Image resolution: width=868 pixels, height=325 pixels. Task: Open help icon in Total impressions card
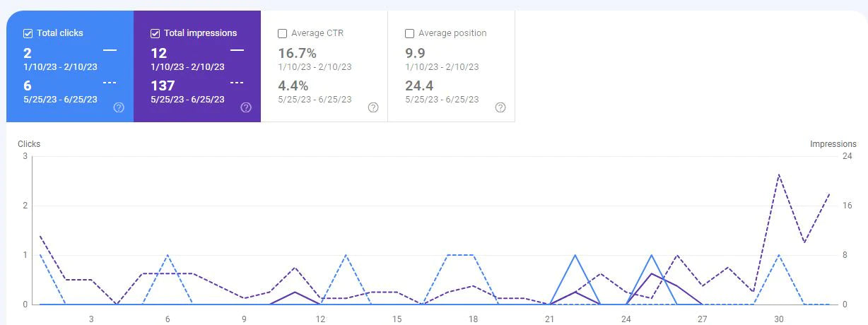246,107
